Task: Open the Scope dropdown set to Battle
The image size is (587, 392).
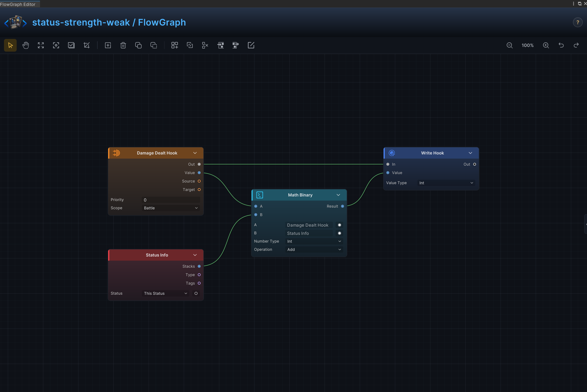Action: pyautogui.click(x=171, y=208)
